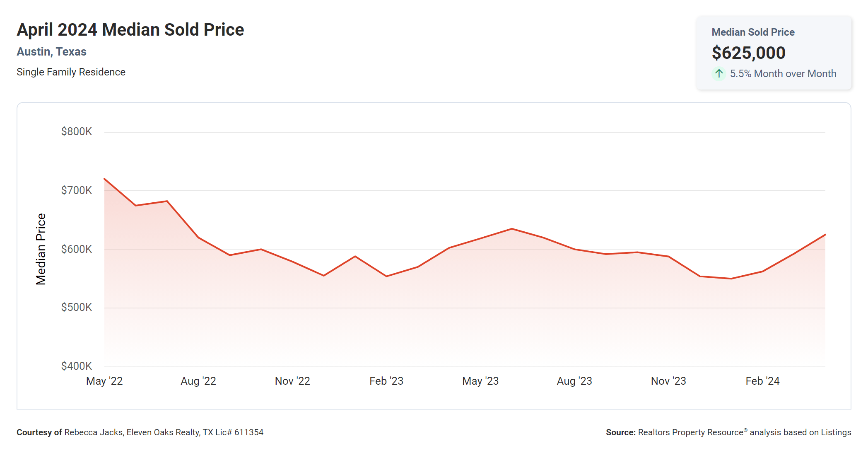The width and height of the screenshot is (868, 456).
Task: Click the Nov '22 x-axis label
Action: pyautogui.click(x=292, y=381)
